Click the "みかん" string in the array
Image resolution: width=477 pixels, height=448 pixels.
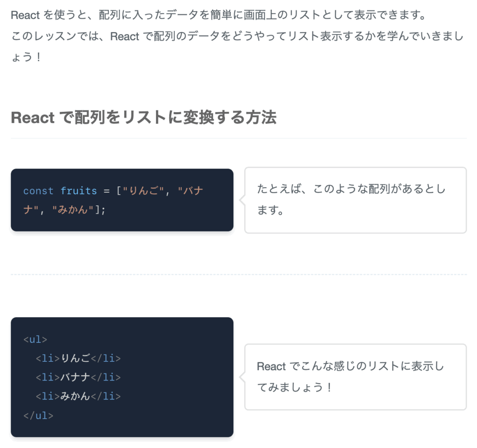pyautogui.click(x=73, y=210)
